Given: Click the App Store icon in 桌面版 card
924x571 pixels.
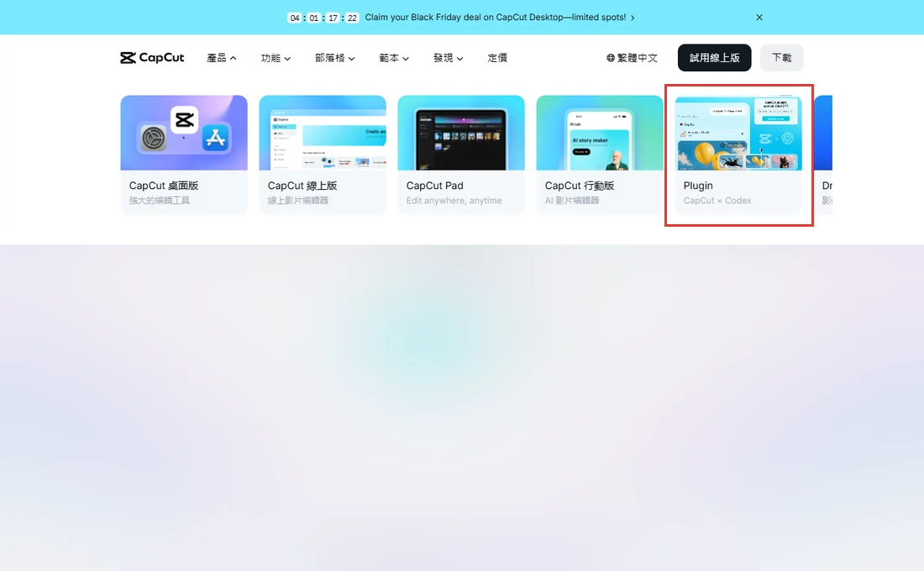Looking at the screenshot, I should [215, 139].
